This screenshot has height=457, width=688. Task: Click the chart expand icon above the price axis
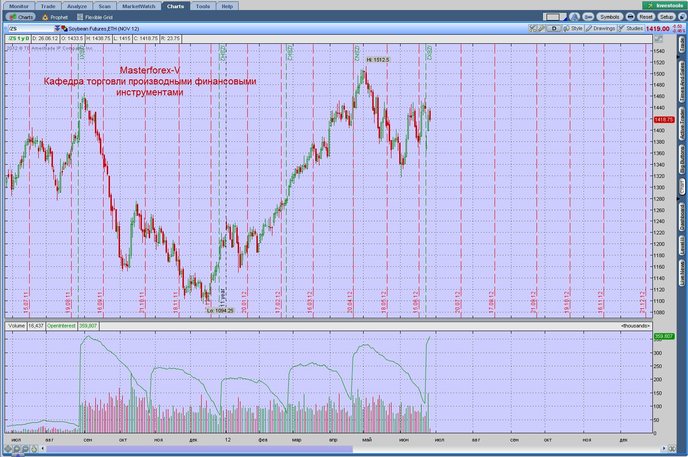click(x=658, y=39)
